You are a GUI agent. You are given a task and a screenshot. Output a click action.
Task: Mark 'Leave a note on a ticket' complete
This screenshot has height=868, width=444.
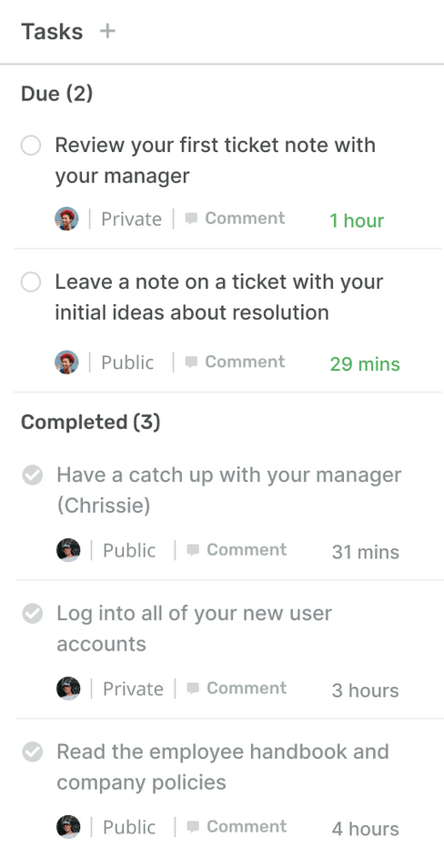click(31, 282)
